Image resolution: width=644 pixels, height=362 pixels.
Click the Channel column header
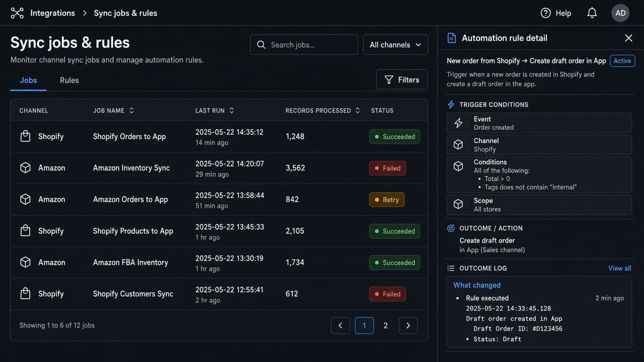click(34, 111)
